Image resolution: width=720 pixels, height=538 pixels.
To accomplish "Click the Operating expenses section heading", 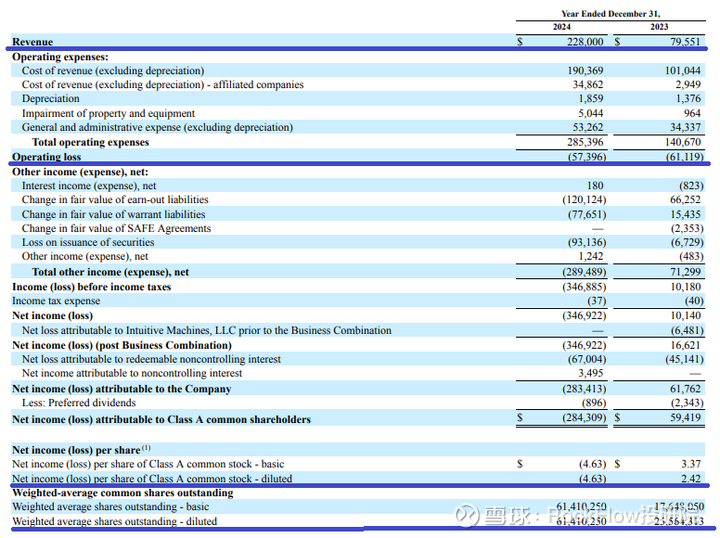I will (x=60, y=57).
